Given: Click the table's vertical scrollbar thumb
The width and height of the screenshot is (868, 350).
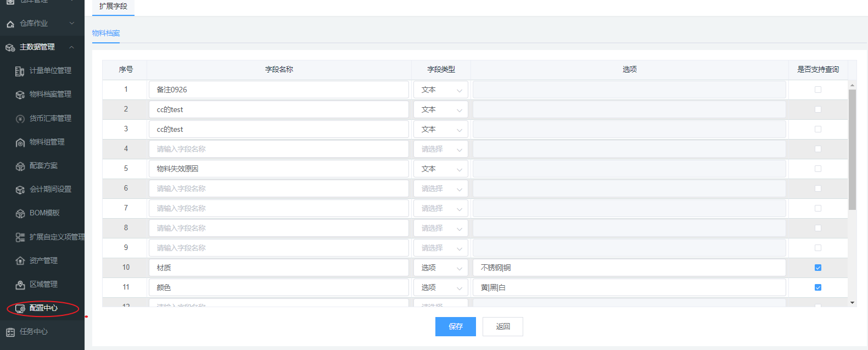Looking at the screenshot, I should 852,149.
